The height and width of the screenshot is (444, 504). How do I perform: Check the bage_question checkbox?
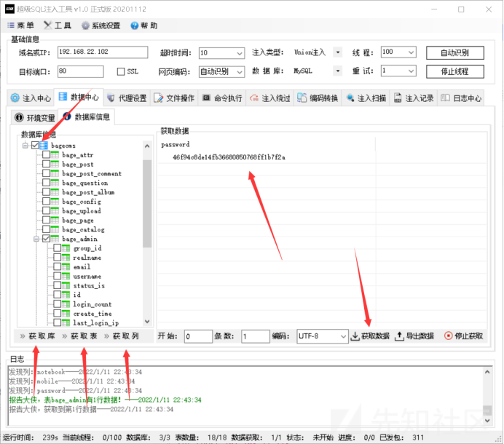[x=47, y=183]
